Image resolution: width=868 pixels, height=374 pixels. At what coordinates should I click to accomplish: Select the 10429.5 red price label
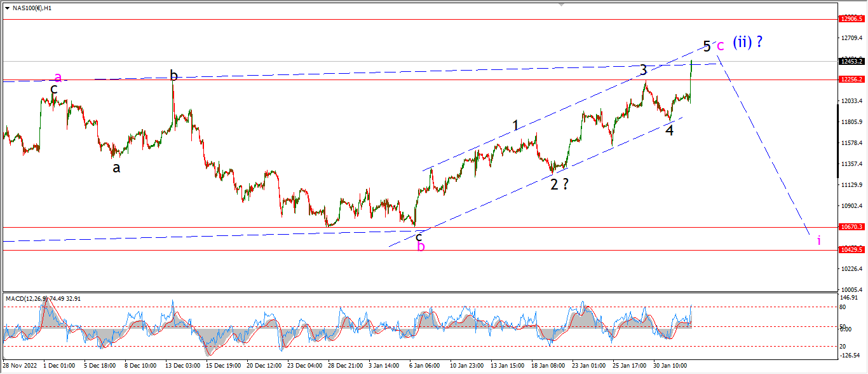pos(851,250)
